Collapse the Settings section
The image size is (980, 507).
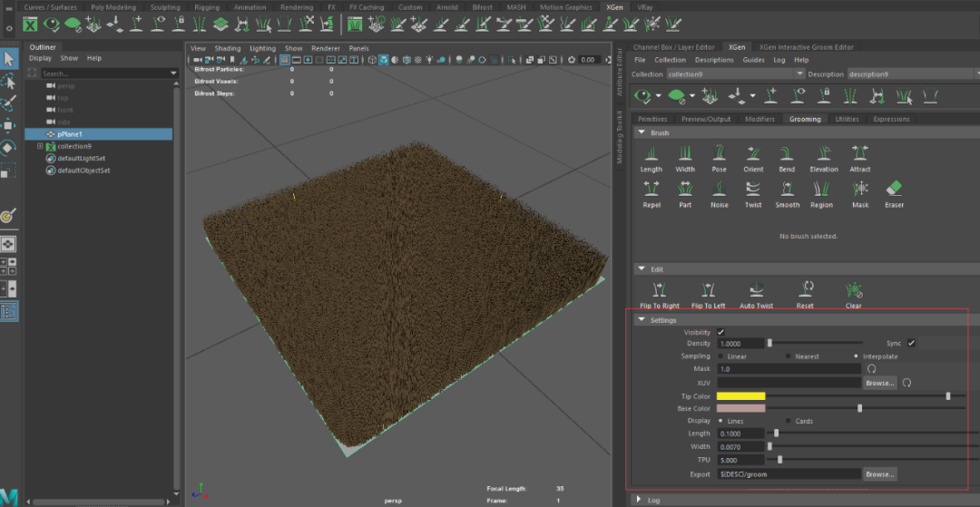[x=642, y=319]
